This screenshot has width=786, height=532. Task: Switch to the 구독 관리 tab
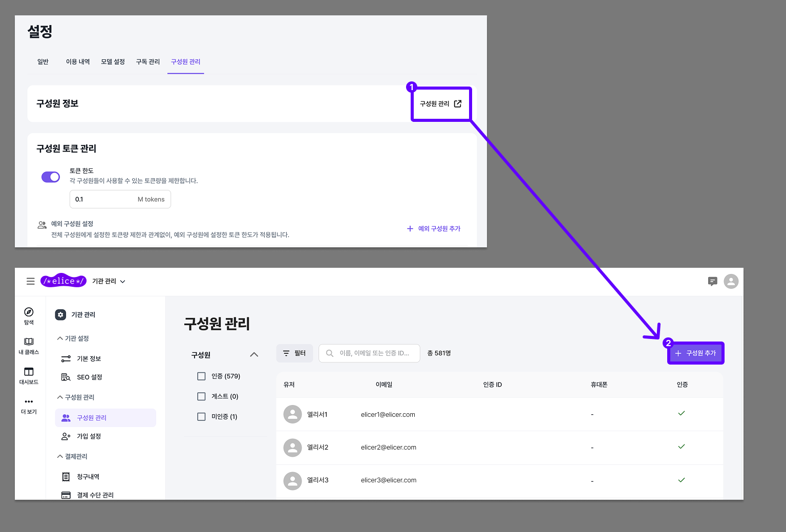(147, 61)
